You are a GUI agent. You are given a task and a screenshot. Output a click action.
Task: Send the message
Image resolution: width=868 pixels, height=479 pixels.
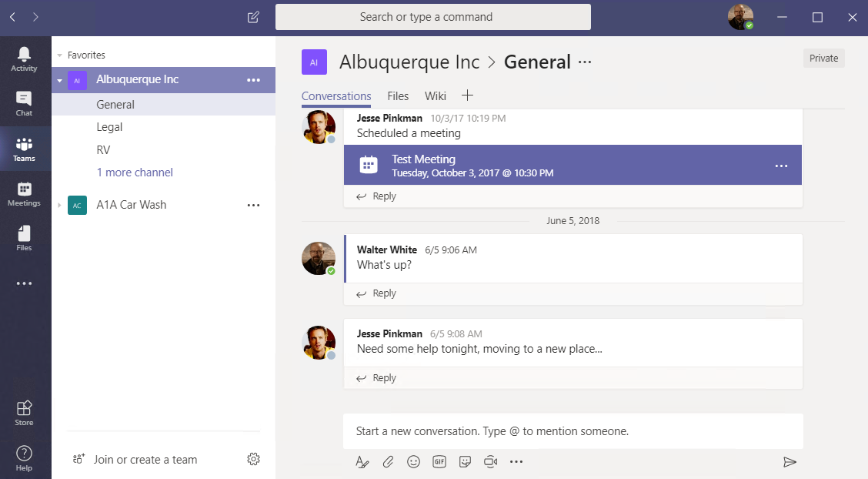(790, 462)
